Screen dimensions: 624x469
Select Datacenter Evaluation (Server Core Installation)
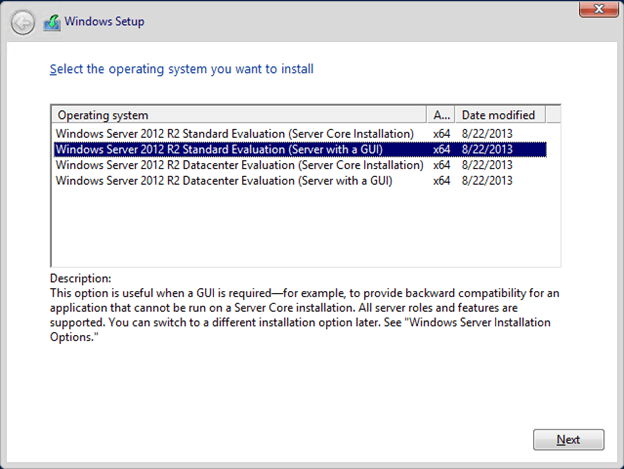tap(239, 165)
